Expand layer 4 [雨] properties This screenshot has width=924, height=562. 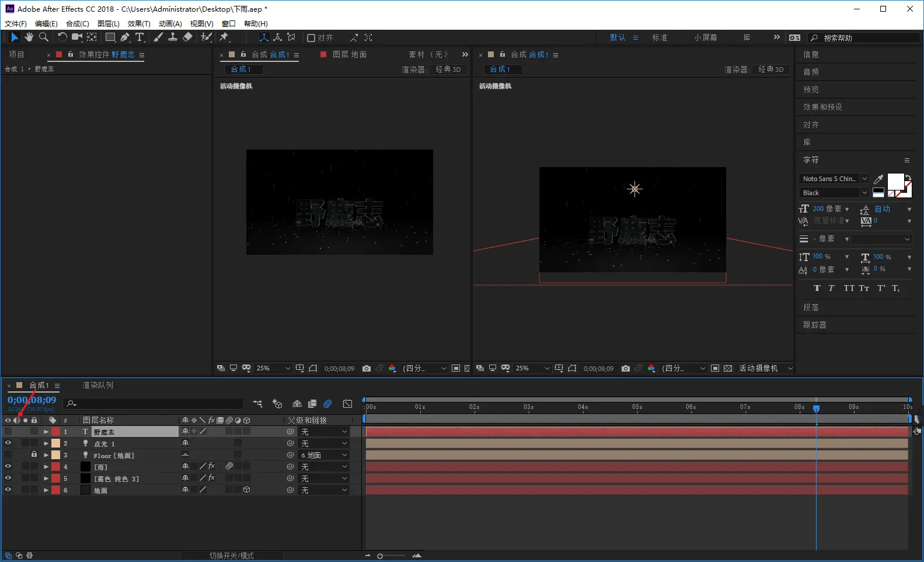pos(46,467)
